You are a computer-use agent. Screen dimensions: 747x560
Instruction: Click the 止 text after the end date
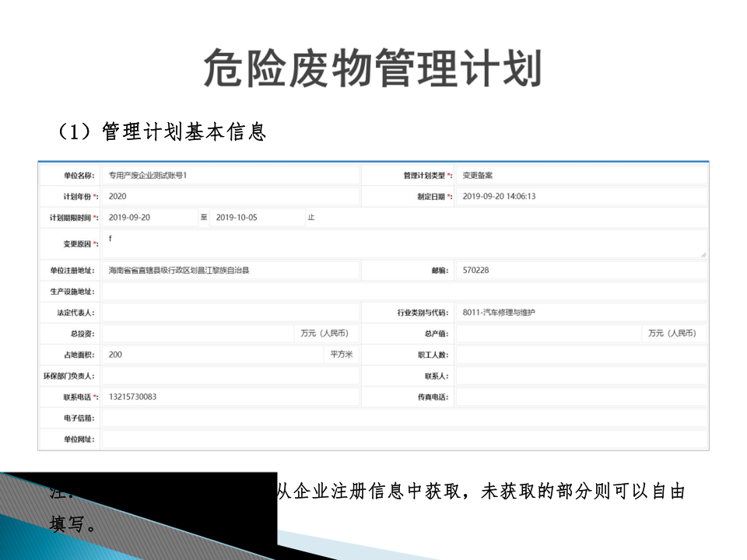[311, 217]
